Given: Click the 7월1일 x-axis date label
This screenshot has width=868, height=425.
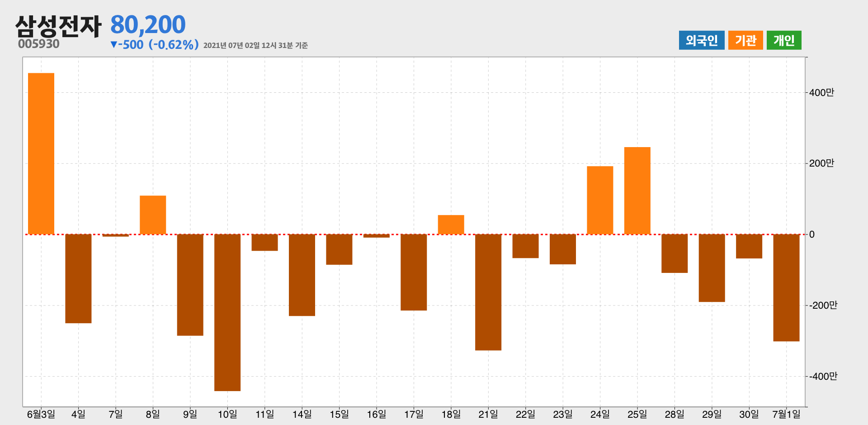Looking at the screenshot, I should [786, 414].
